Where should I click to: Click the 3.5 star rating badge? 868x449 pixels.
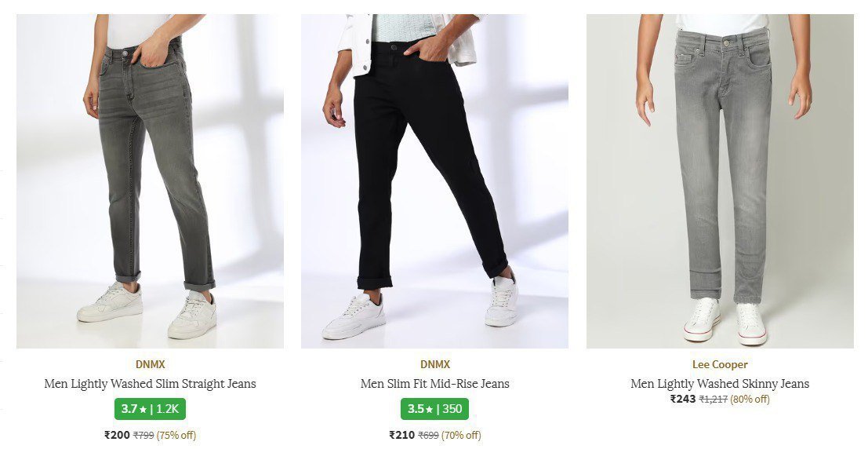435,409
